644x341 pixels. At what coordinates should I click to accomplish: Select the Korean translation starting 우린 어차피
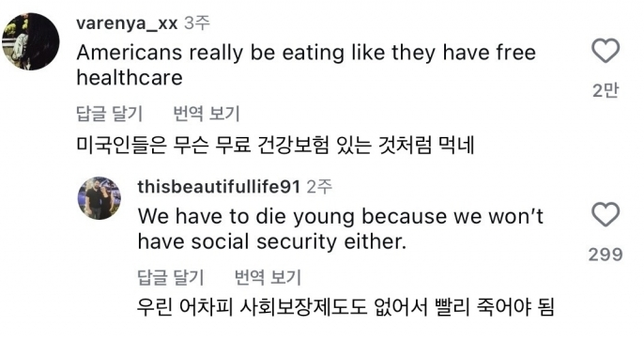[x=346, y=307]
